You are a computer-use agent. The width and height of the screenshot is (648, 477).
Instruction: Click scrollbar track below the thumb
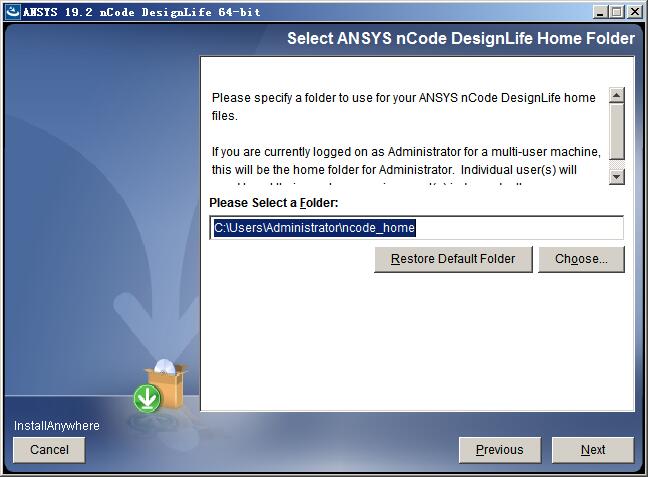coord(617,165)
